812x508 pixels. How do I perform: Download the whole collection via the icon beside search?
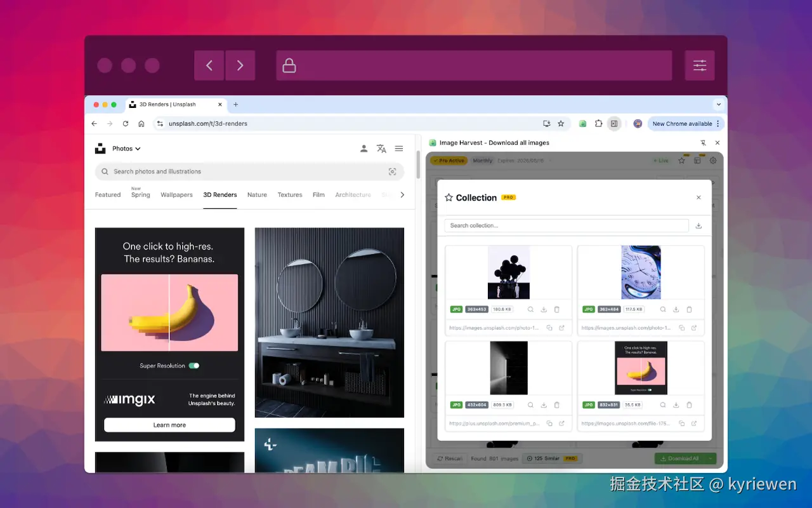coord(698,225)
